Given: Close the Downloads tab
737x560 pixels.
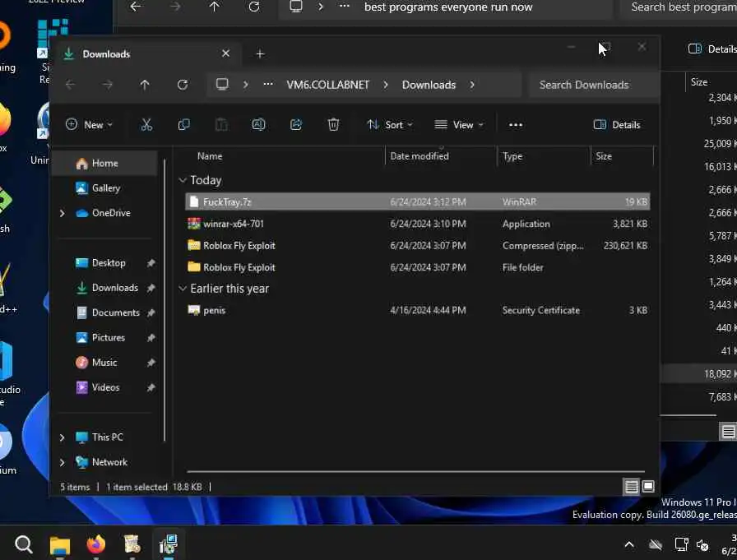Looking at the screenshot, I should point(225,53).
